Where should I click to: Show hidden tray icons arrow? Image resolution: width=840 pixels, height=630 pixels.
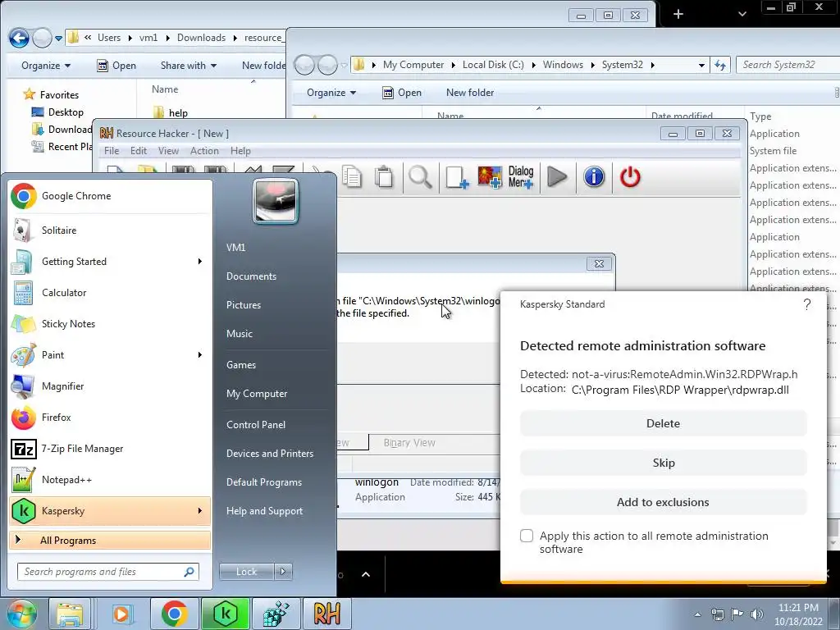[697, 614]
